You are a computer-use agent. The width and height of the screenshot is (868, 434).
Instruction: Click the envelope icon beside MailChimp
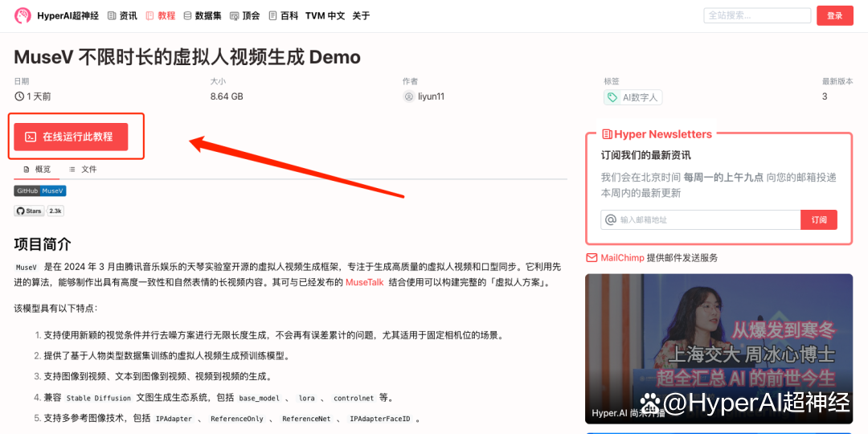pyautogui.click(x=592, y=257)
